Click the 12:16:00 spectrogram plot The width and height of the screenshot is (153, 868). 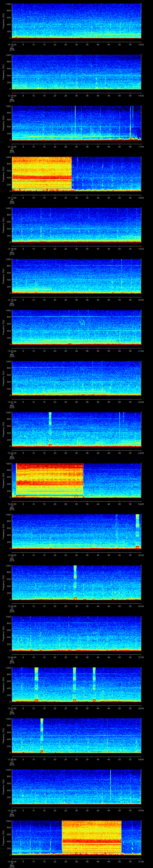tap(77, 123)
